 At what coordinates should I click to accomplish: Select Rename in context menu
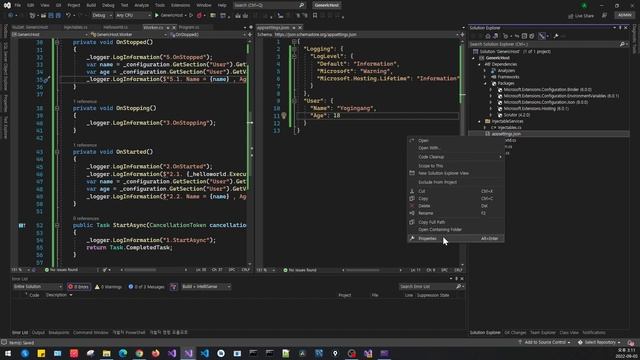(x=456, y=213)
